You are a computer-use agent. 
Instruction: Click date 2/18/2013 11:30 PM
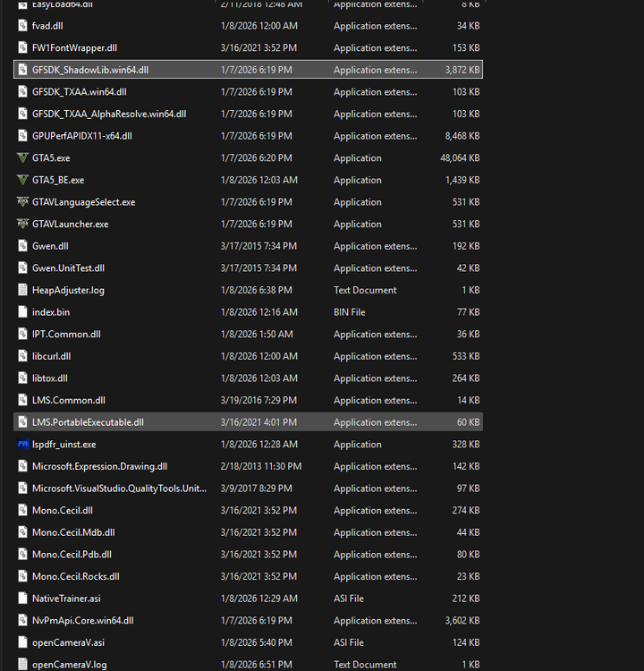(261, 466)
